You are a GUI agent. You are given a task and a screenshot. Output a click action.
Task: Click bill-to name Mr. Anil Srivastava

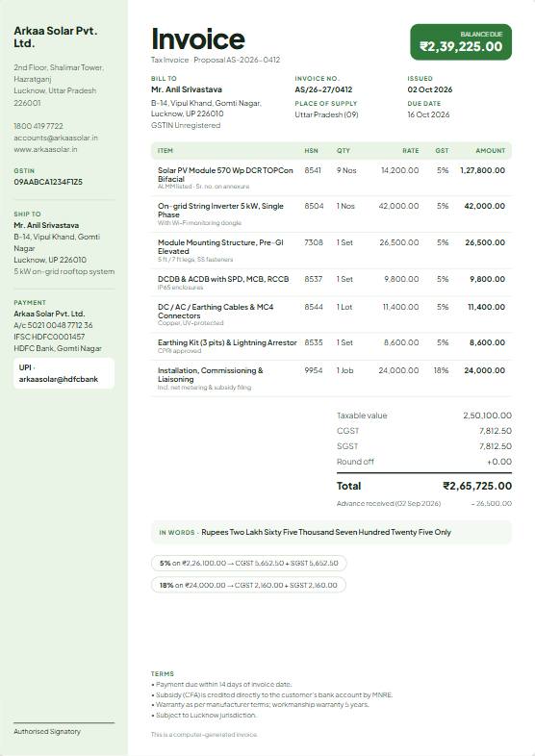(187, 89)
